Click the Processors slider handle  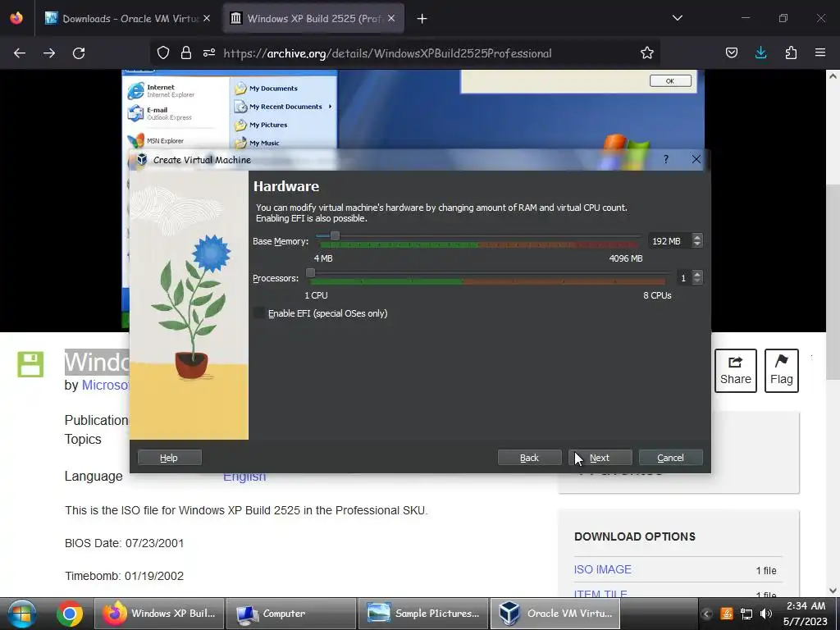click(310, 272)
